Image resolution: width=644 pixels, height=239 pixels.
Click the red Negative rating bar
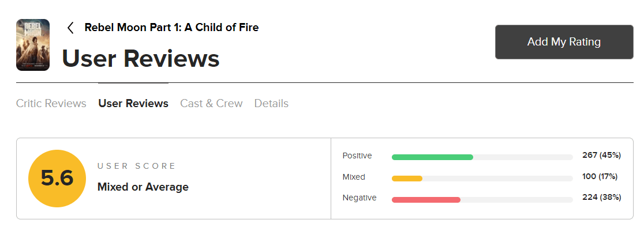(426, 200)
